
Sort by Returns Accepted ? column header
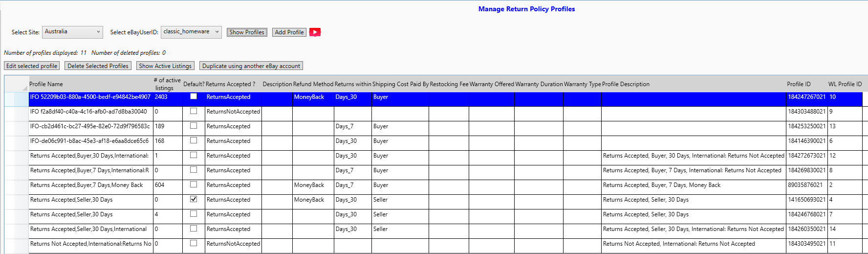pyautogui.click(x=233, y=84)
